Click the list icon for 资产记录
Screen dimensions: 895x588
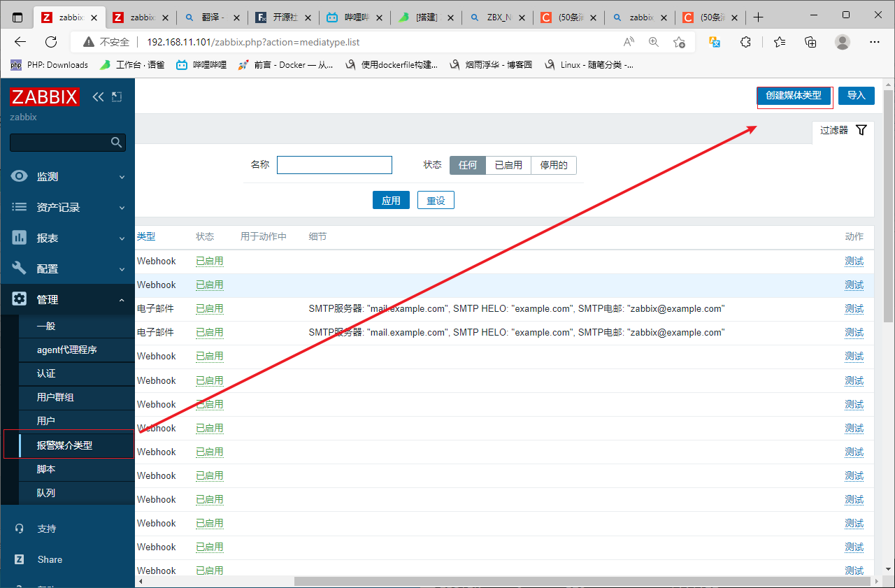point(20,208)
